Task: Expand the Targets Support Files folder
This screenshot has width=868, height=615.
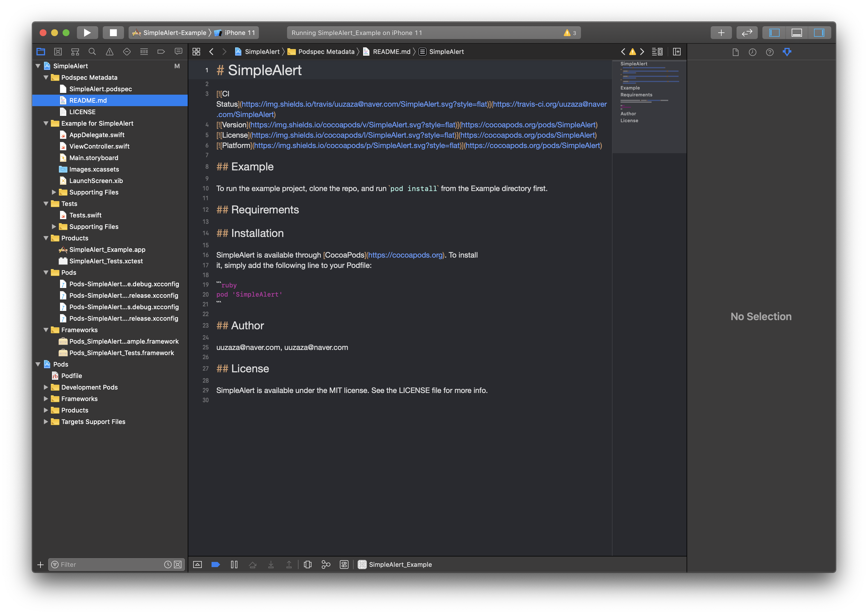Action: click(46, 421)
